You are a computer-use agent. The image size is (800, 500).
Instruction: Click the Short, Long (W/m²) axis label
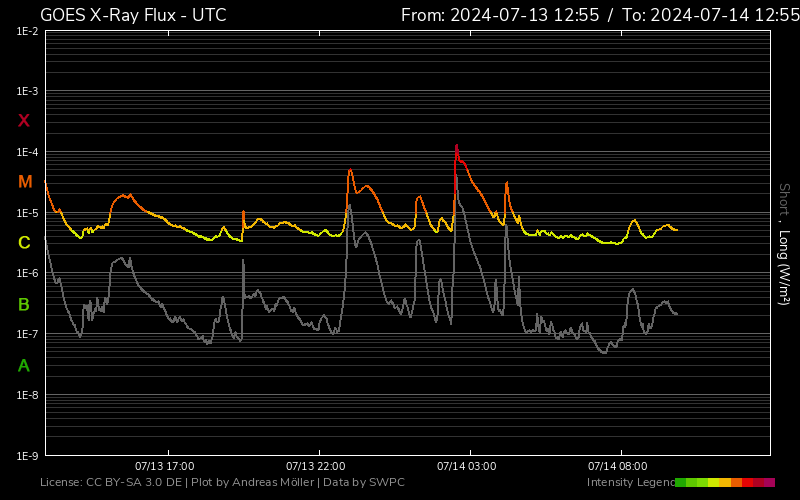(784, 244)
